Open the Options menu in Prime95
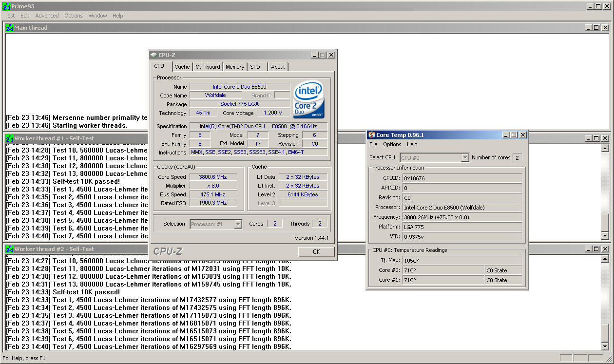Viewport: 614px width, 364px height. pos(74,16)
